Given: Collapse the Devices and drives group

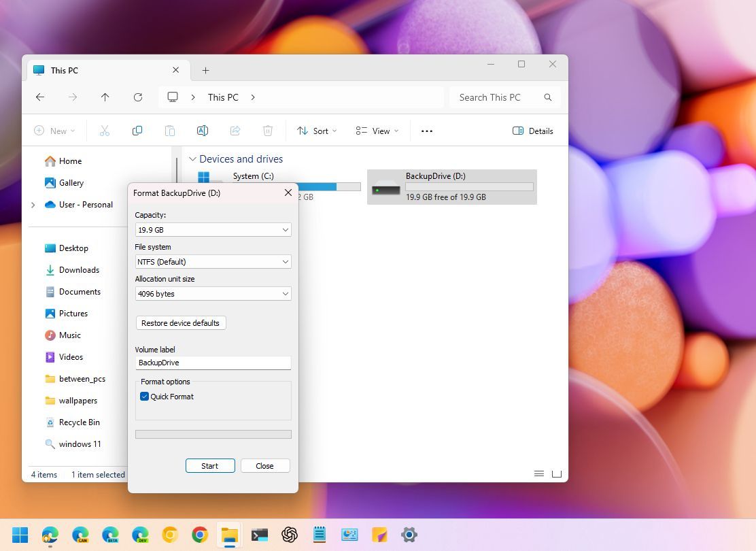Looking at the screenshot, I should (x=193, y=158).
